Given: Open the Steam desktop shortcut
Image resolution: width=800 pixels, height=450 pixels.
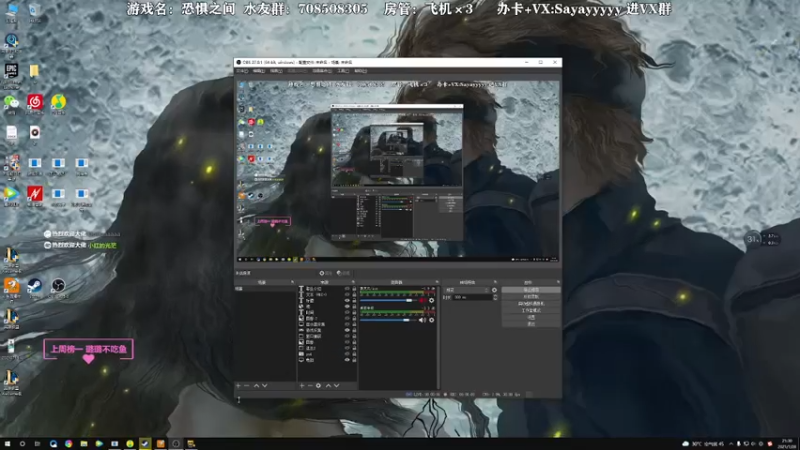Looking at the screenshot, I should 35,285.
